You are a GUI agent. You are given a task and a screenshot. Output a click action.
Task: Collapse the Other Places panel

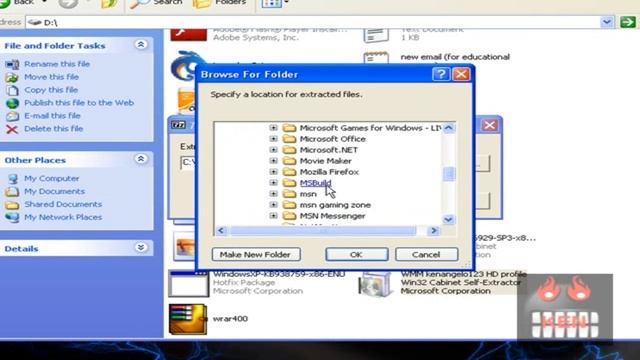(141, 159)
